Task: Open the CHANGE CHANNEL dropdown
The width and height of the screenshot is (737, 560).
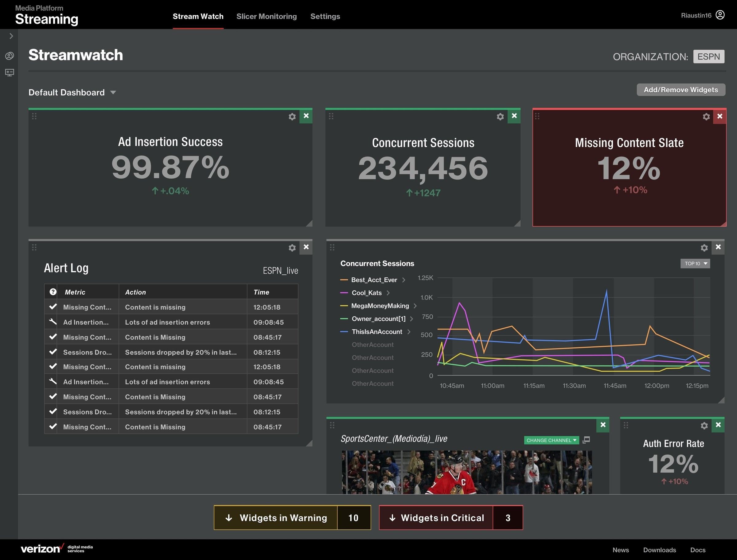Action: coord(551,440)
